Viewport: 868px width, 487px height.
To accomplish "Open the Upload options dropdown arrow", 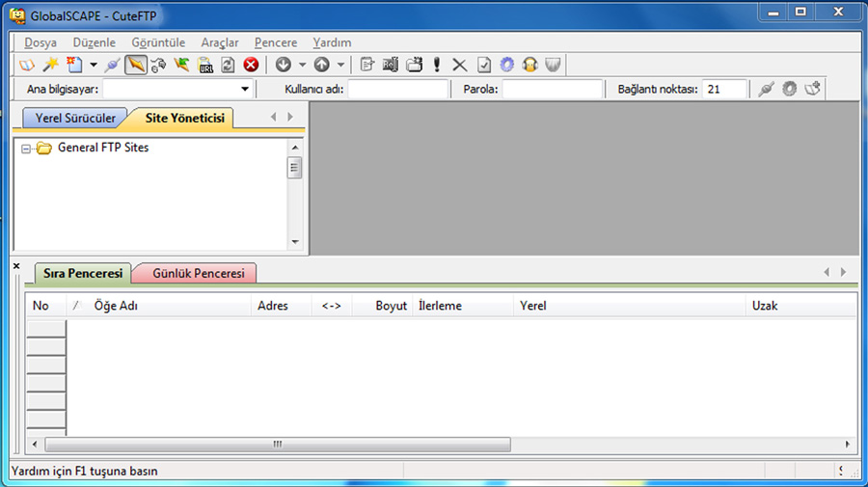I will [341, 65].
